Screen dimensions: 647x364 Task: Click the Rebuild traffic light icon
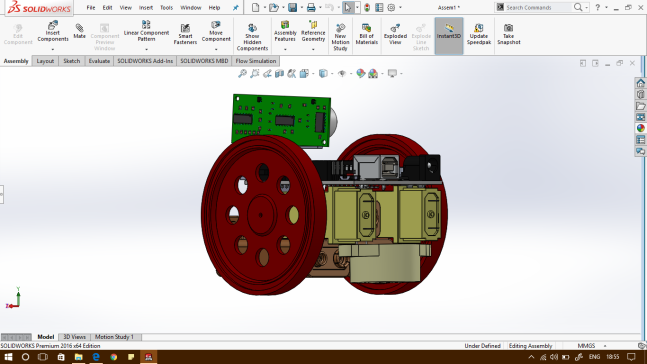click(367, 7)
